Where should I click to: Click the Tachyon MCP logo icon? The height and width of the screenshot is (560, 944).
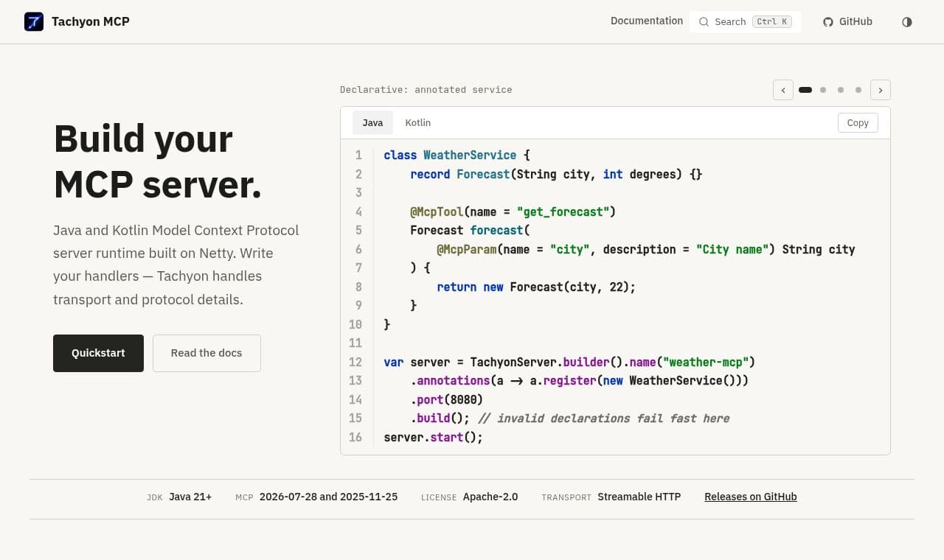[34, 21]
